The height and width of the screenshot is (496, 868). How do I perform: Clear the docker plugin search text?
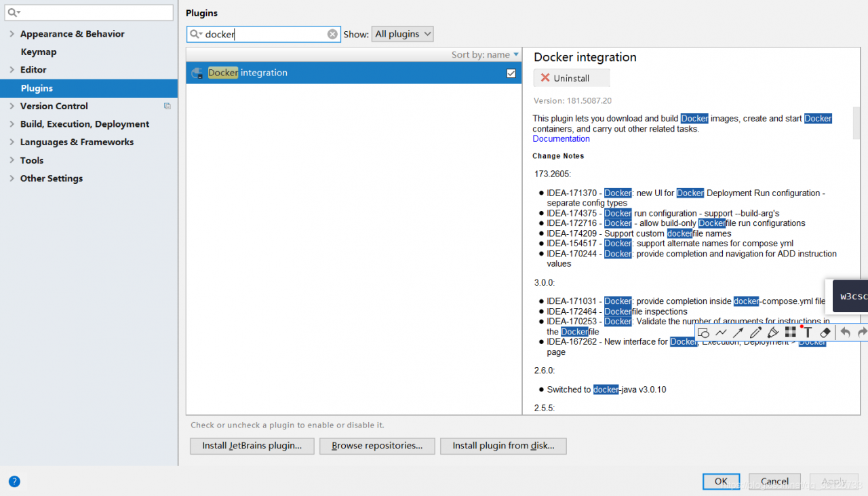(332, 34)
